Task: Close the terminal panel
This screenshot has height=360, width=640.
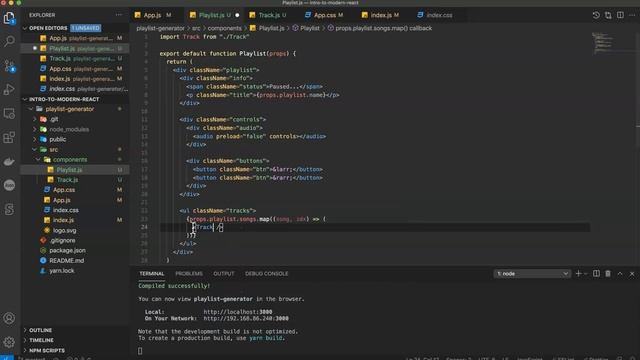Action: tap(632, 274)
